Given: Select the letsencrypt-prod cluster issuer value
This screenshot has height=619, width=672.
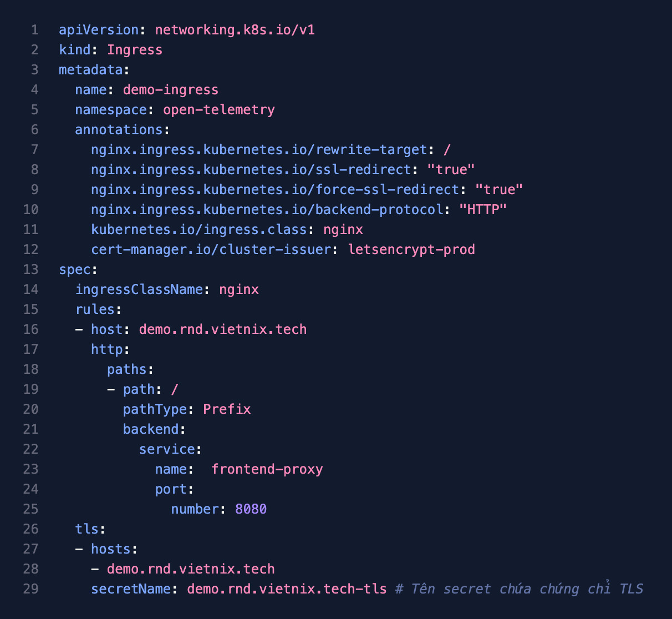Looking at the screenshot, I should [411, 250].
